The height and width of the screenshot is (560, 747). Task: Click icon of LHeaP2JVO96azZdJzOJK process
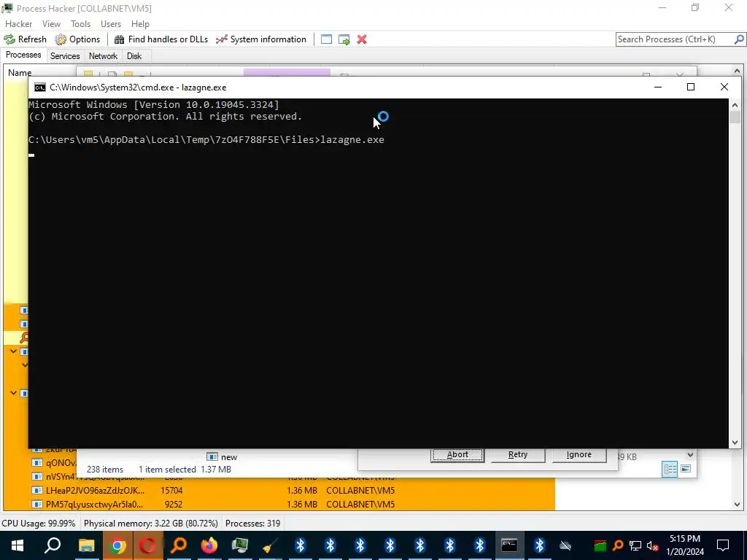(37, 490)
